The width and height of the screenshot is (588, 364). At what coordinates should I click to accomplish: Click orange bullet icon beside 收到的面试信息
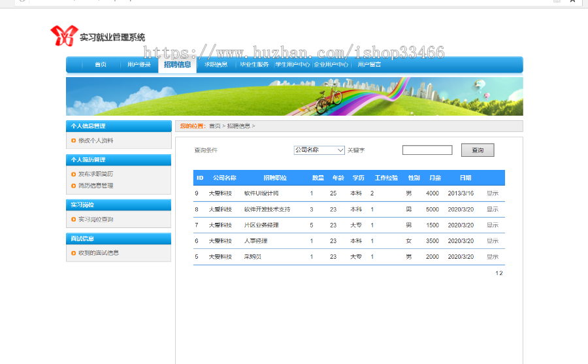click(73, 253)
